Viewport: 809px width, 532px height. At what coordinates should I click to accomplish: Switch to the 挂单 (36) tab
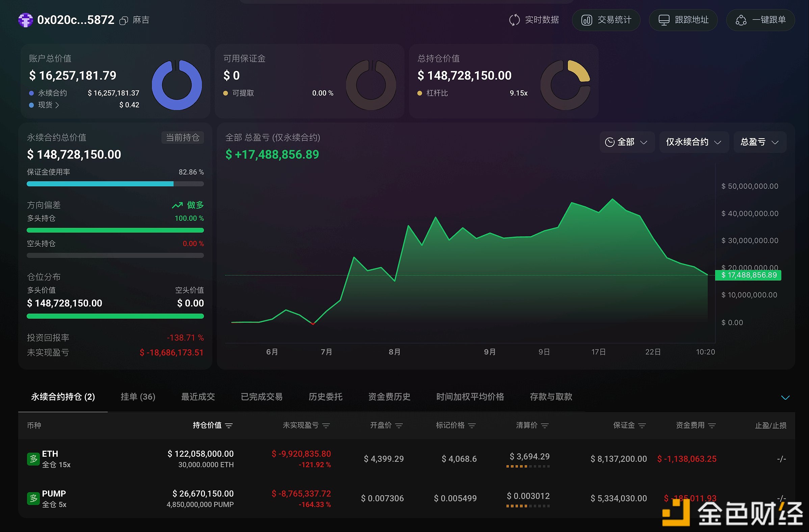point(138,397)
